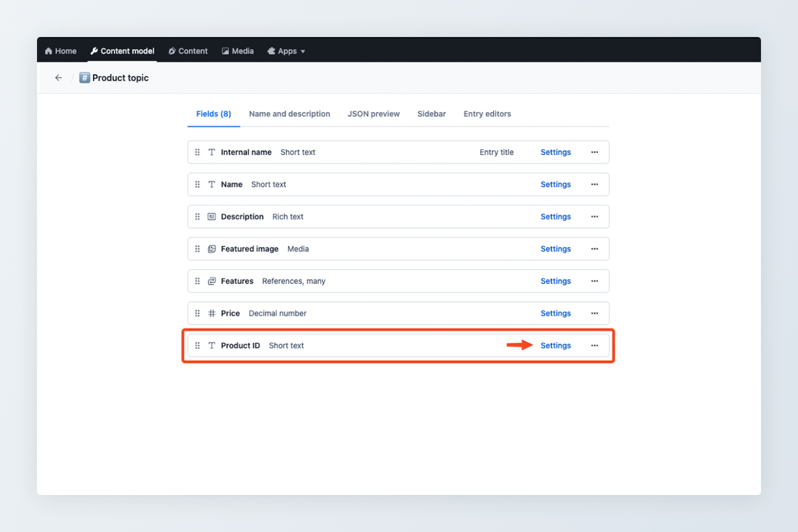Click the back arrow beside Product topic

point(58,77)
